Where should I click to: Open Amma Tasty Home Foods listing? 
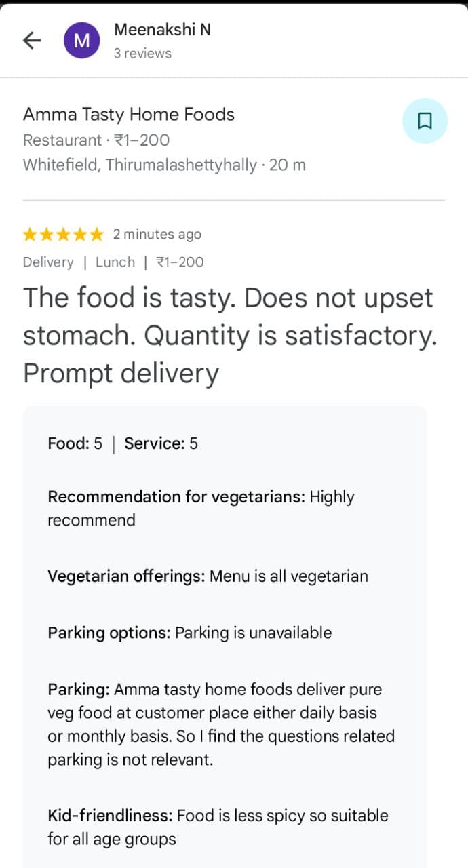click(x=129, y=114)
